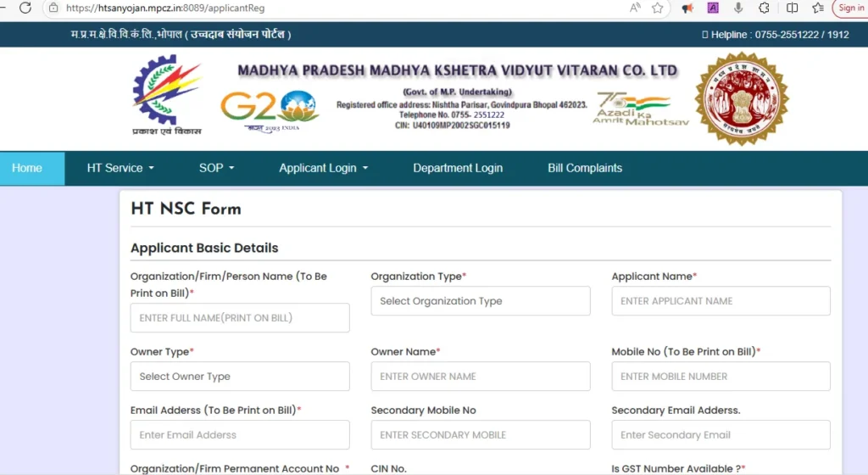This screenshot has height=475, width=868.
Task: Click the Telephone No. 0755- 2551222 text
Action: pyautogui.click(x=452, y=115)
